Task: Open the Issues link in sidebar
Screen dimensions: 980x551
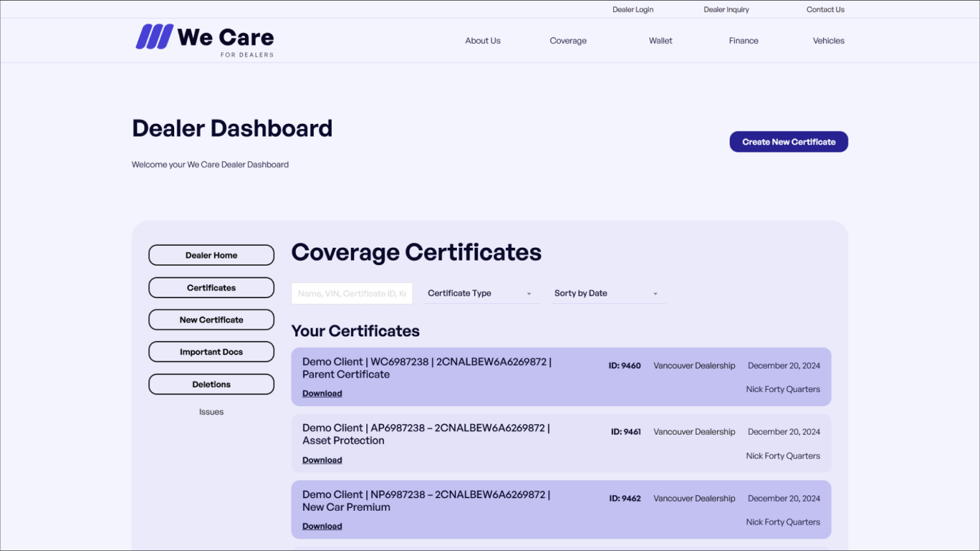Action: point(211,412)
